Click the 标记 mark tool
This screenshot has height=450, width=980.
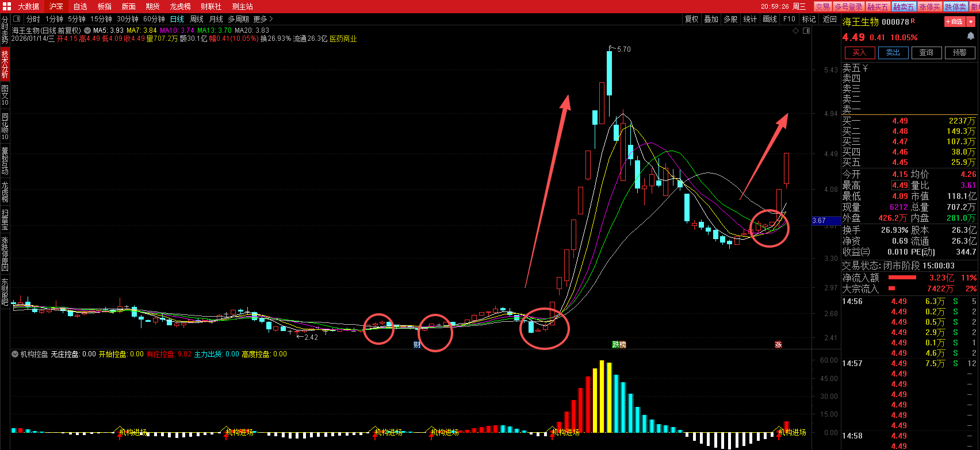click(x=809, y=19)
